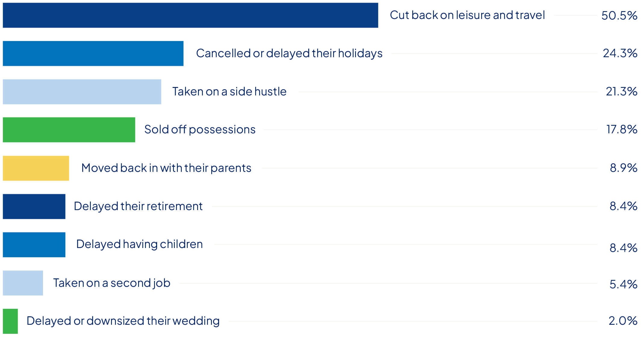Image resolution: width=644 pixels, height=338 pixels.
Task: Click the dark blue delayed retirement bar
Action: coord(34,206)
